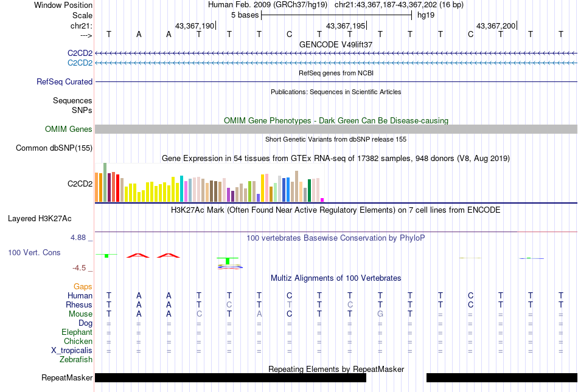
Task: Click Repeating Elements by RepeatMasker title
Action: [336, 369]
